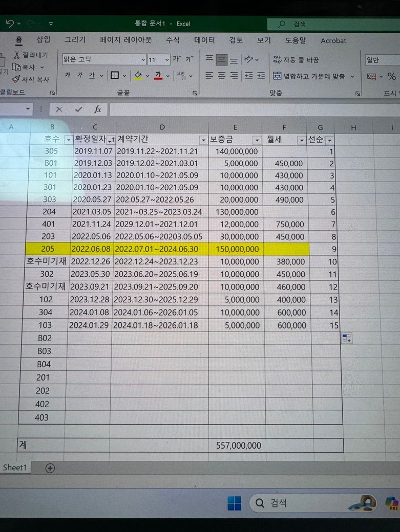Click the Cut (잘라내기) scissors icon

pyautogui.click(x=16, y=55)
